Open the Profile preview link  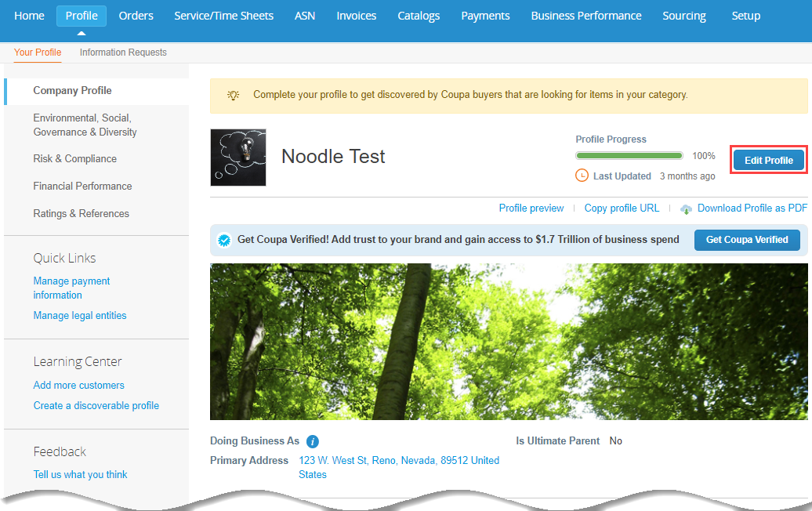[x=531, y=208]
